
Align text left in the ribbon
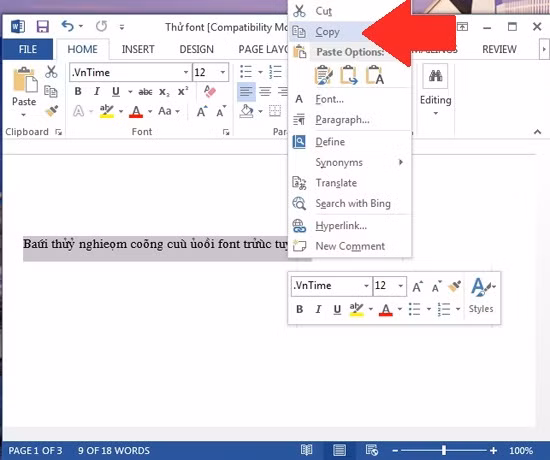pyautogui.click(x=246, y=92)
